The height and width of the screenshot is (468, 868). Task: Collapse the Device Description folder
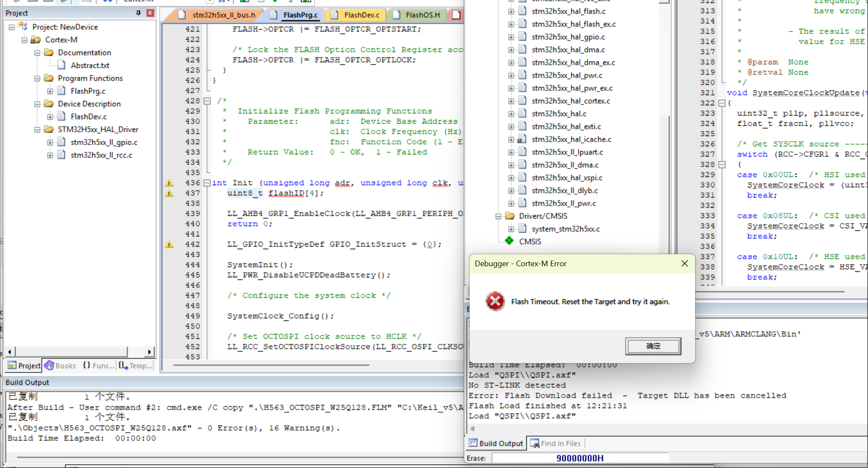[x=37, y=104]
